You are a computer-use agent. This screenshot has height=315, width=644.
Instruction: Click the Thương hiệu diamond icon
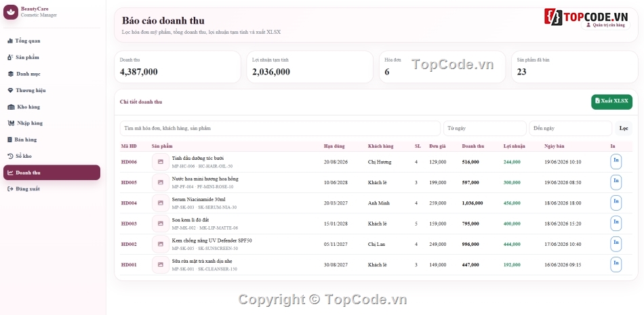pyautogui.click(x=10, y=90)
